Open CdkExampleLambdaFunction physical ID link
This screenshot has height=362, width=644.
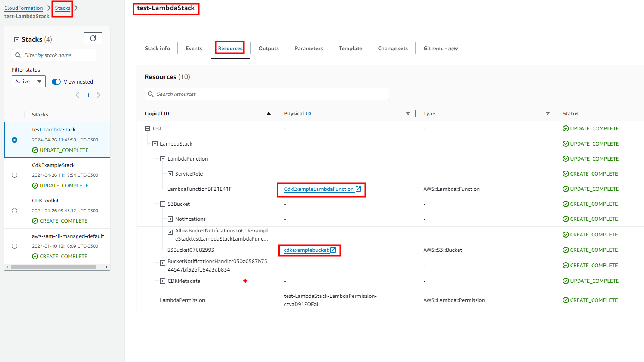(x=319, y=189)
